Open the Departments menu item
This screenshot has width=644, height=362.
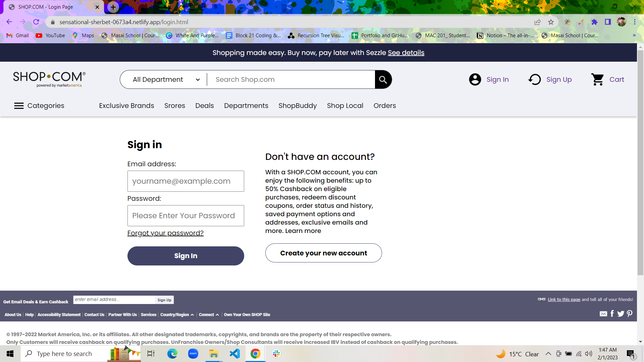pyautogui.click(x=246, y=106)
